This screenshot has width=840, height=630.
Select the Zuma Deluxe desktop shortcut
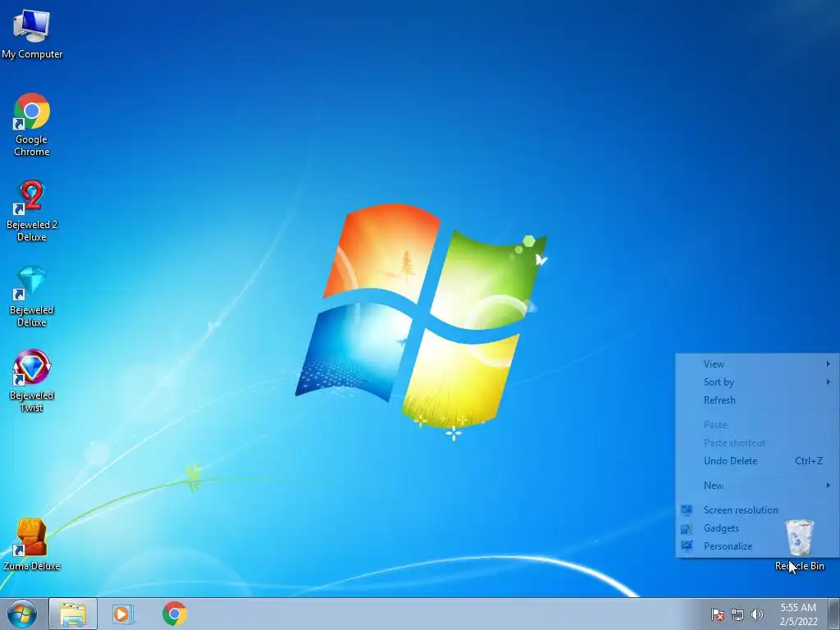(x=32, y=545)
